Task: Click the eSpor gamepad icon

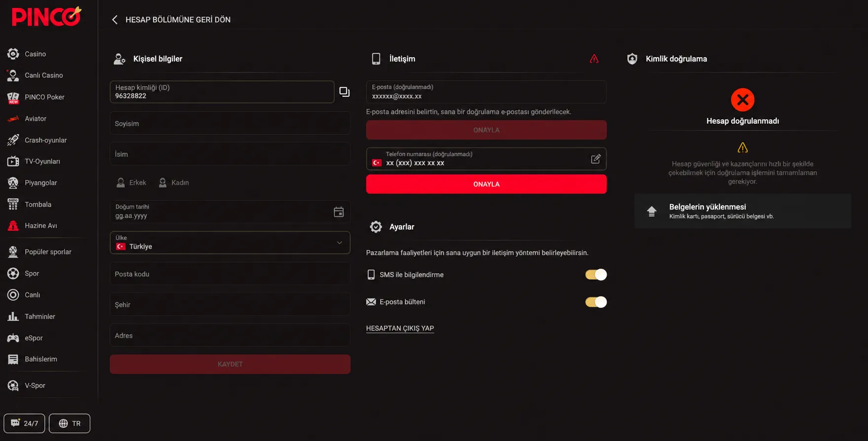Action: tap(13, 338)
